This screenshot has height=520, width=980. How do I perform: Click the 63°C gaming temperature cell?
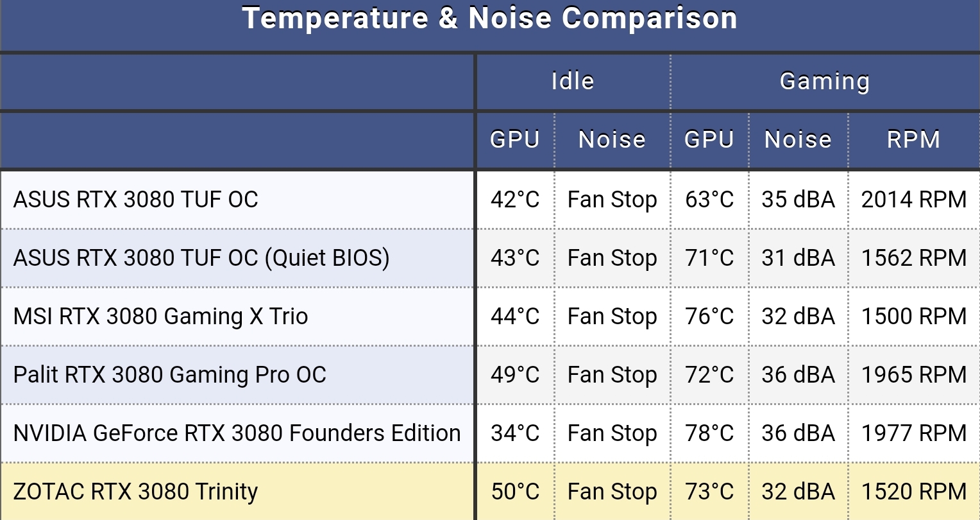(x=709, y=200)
